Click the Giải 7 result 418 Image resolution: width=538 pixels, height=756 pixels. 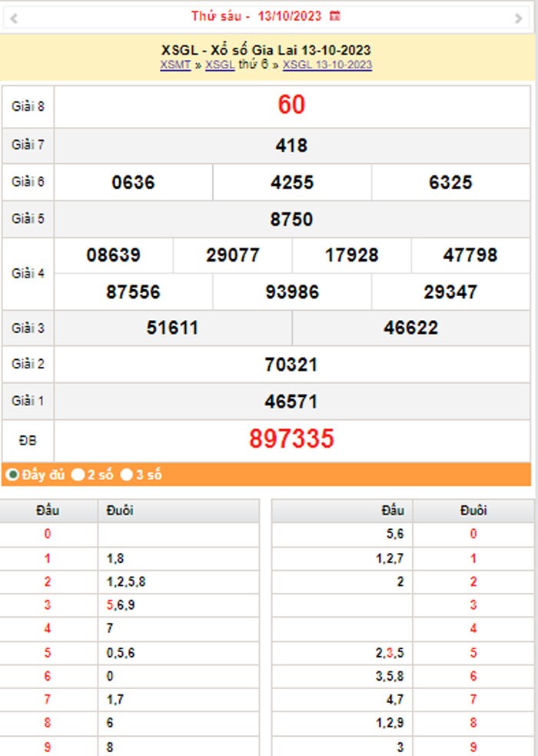tap(291, 145)
